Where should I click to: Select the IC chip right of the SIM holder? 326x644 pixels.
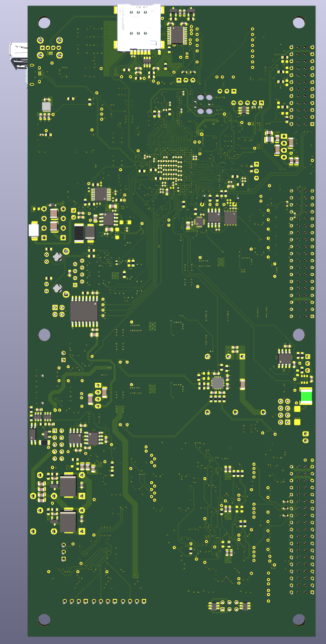178,35
